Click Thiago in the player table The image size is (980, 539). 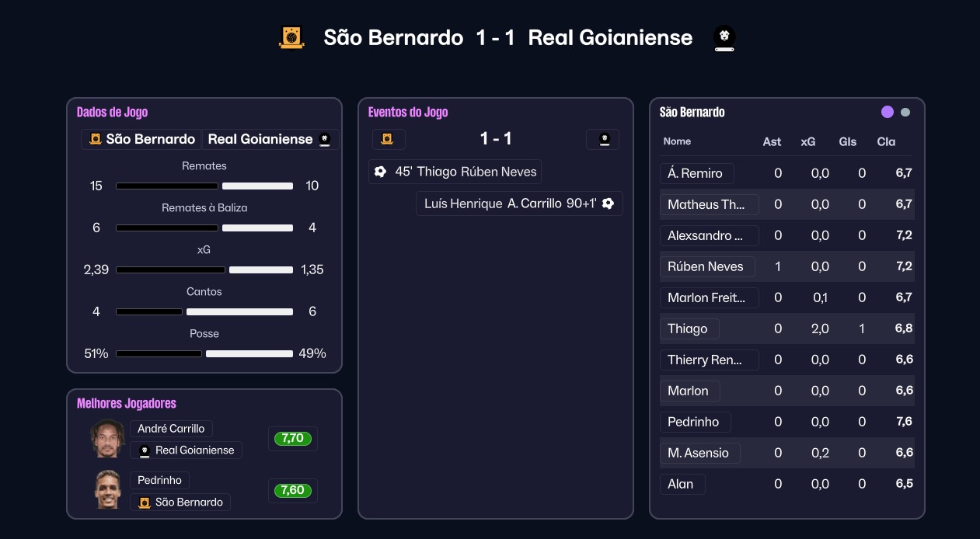[x=688, y=329]
